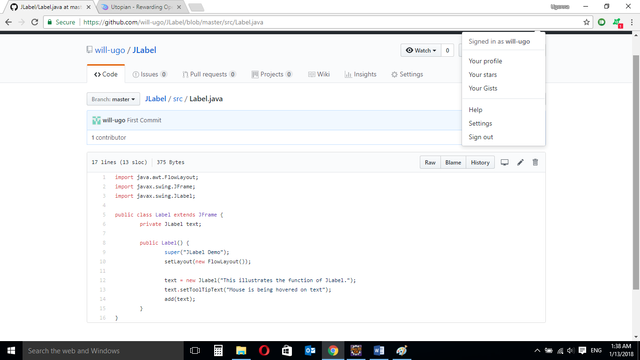The width and height of the screenshot is (640, 360).
Task: Click the green circle extension icon
Action: 602,22
